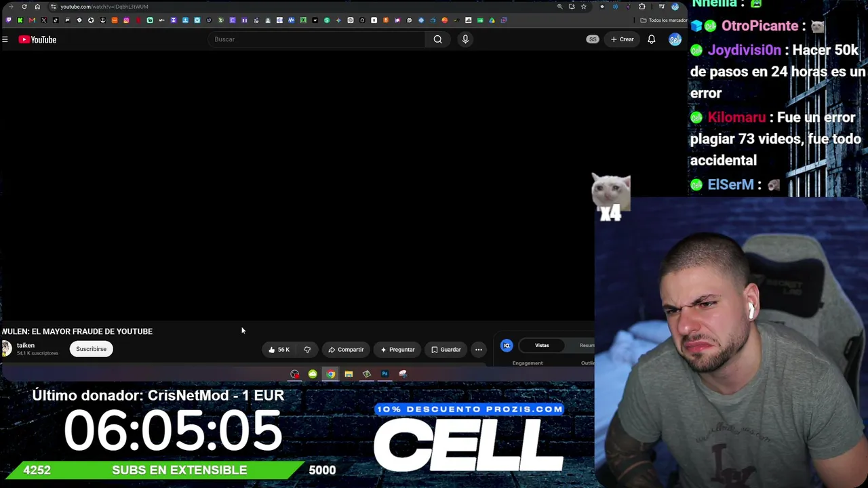
Task: Go to the browser home page
Action: click(x=37, y=7)
